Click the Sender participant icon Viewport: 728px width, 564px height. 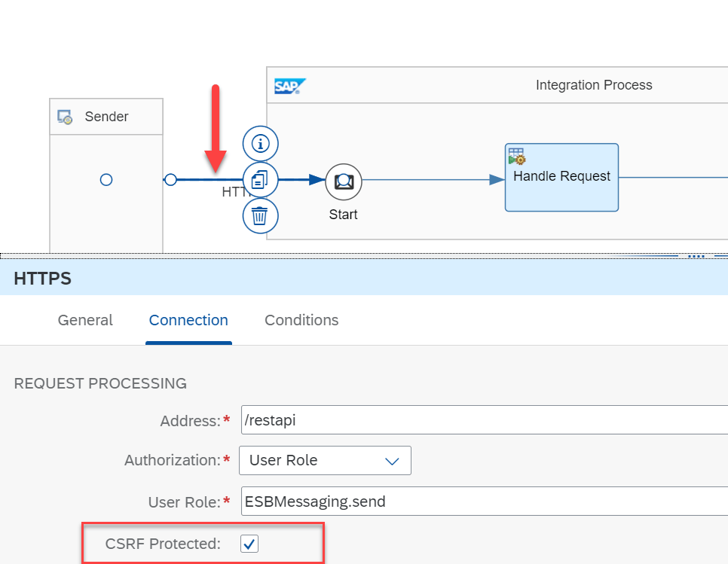tap(66, 117)
